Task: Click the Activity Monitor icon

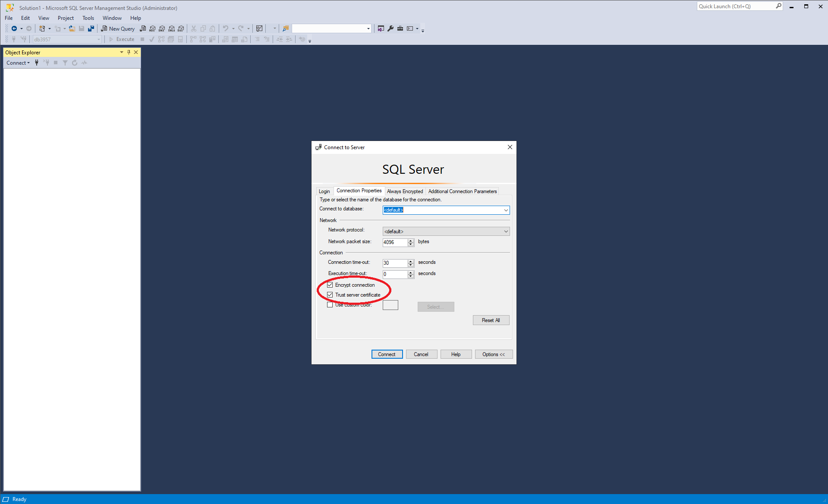Action: (x=259, y=28)
